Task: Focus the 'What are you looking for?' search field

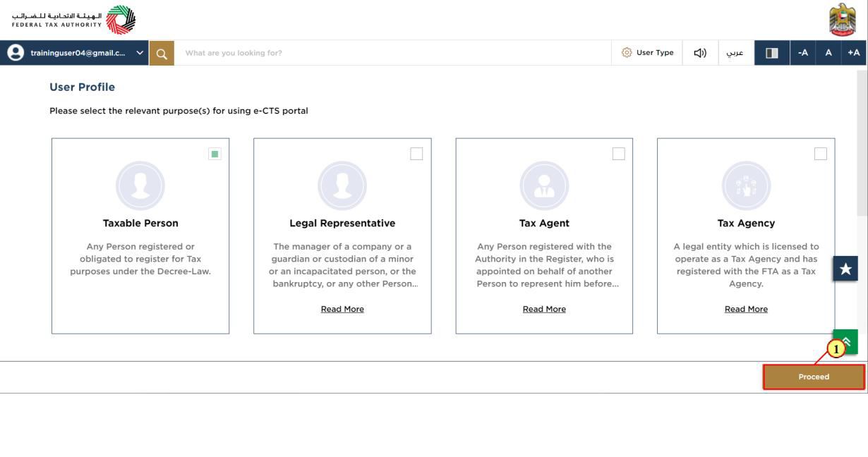Action: (392, 53)
